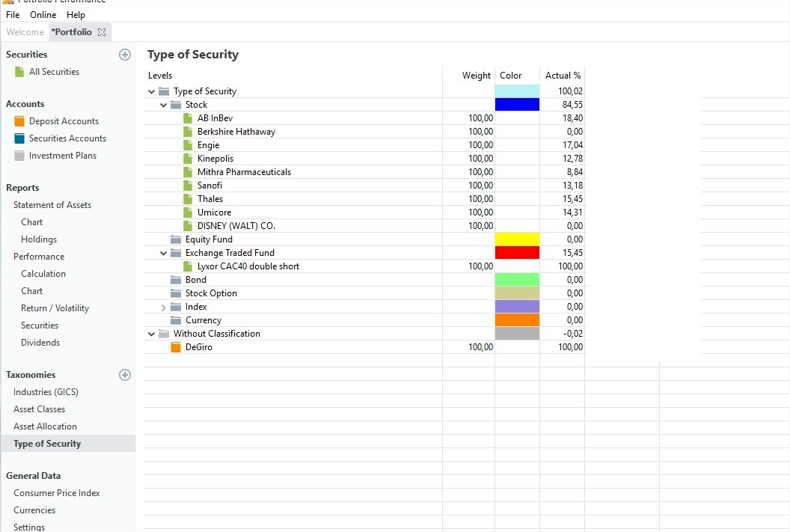Collapse the Type of Security root node
Viewport: 790px width, 532px height.
click(x=151, y=92)
